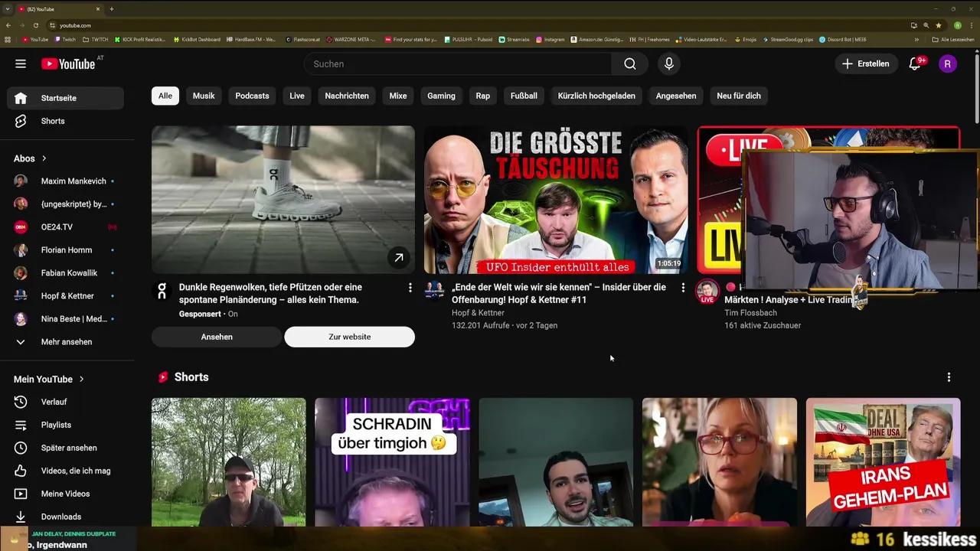Open the SCHRADIN über timgioh short
The width and height of the screenshot is (980, 551).
[392, 462]
